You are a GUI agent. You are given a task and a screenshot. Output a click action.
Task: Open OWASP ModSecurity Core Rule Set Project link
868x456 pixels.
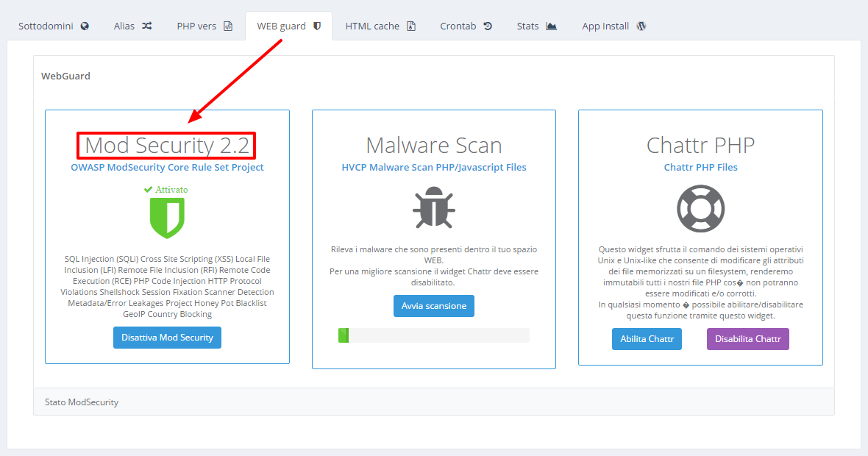pyautogui.click(x=167, y=167)
